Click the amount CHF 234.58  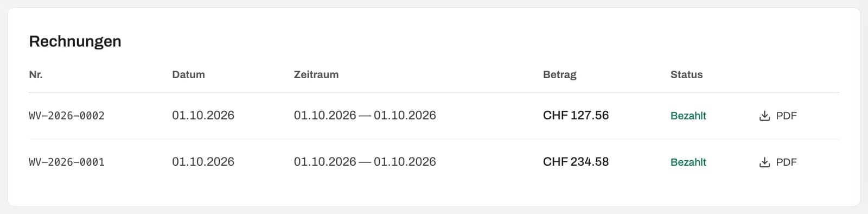point(576,161)
